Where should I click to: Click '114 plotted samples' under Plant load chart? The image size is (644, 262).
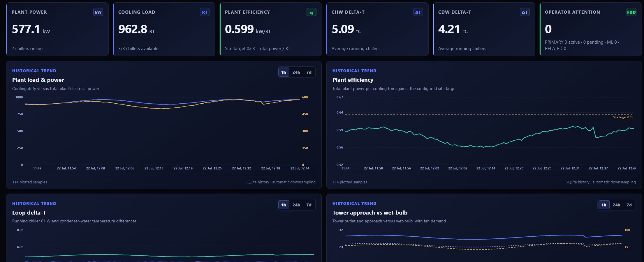[29, 182]
